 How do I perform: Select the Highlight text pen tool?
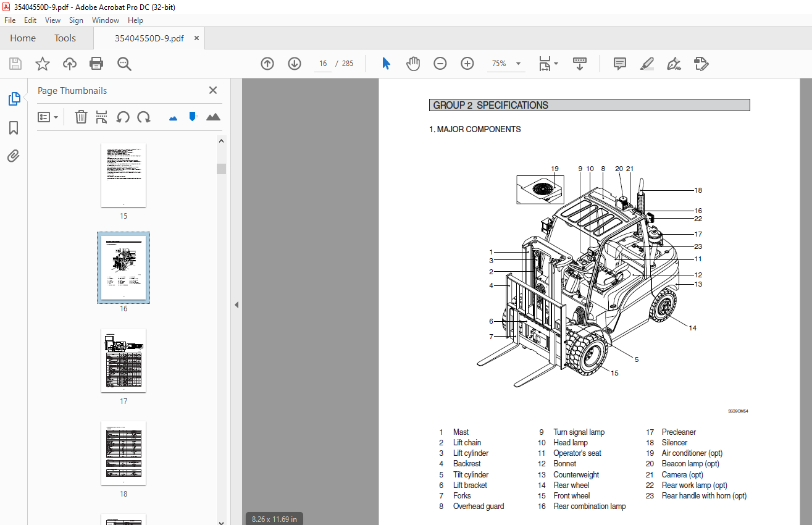coord(647,64)
